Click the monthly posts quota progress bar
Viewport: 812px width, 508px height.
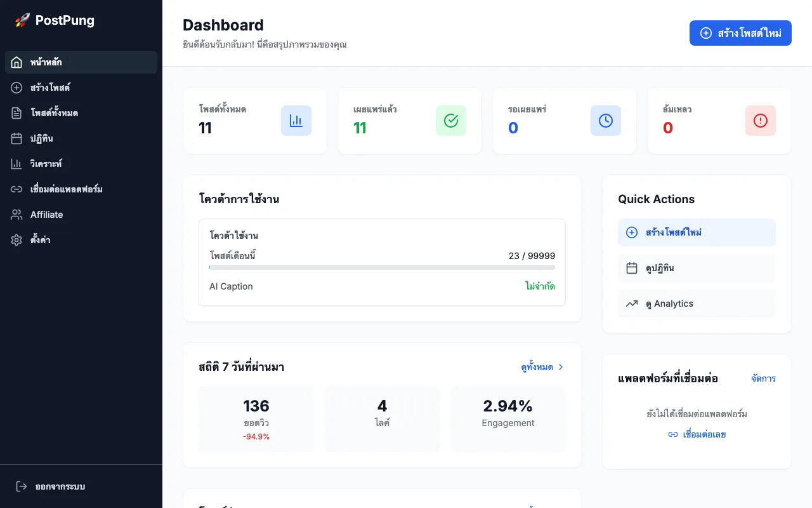pos(382,267)
